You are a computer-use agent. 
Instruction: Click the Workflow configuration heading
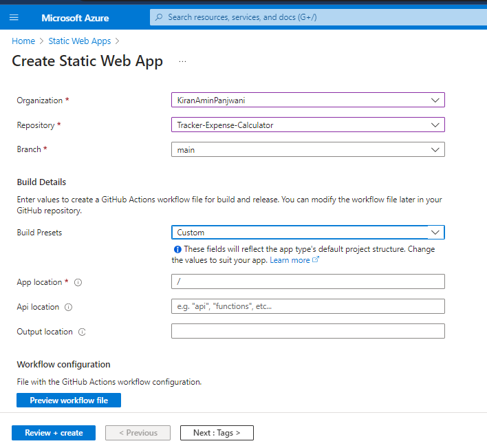[x=64, y=365]
